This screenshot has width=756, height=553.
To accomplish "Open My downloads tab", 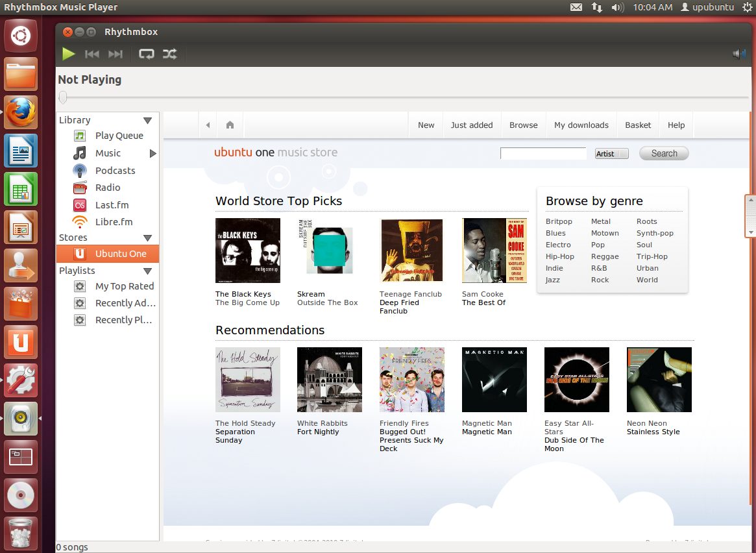I will click(x=581, y=125).
